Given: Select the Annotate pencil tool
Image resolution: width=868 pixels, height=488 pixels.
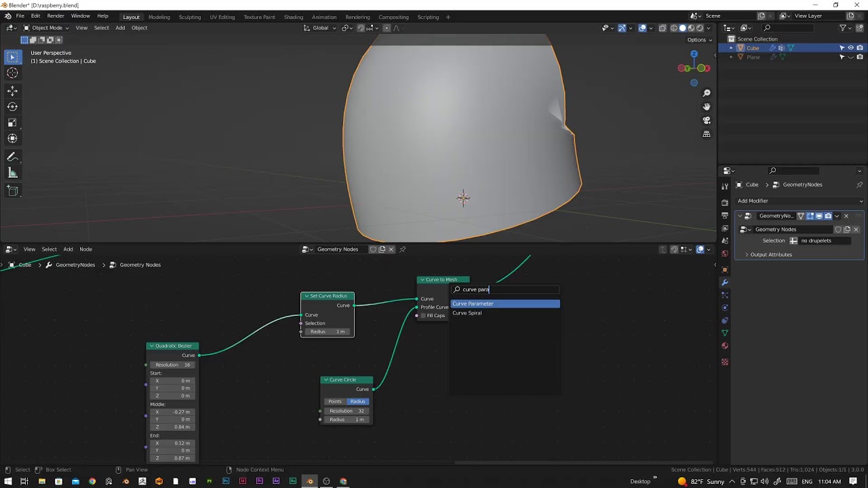Looking at the screenshot, I should 12,157.
